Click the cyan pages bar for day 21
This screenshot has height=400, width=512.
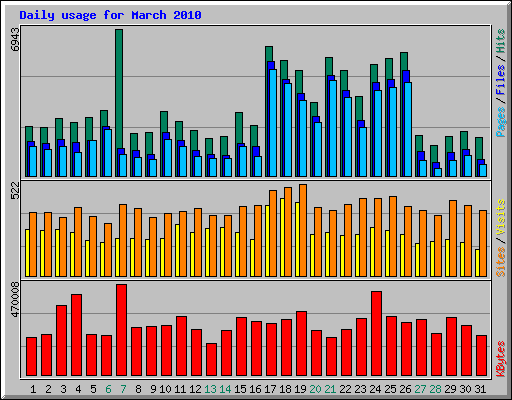point(333,128)
